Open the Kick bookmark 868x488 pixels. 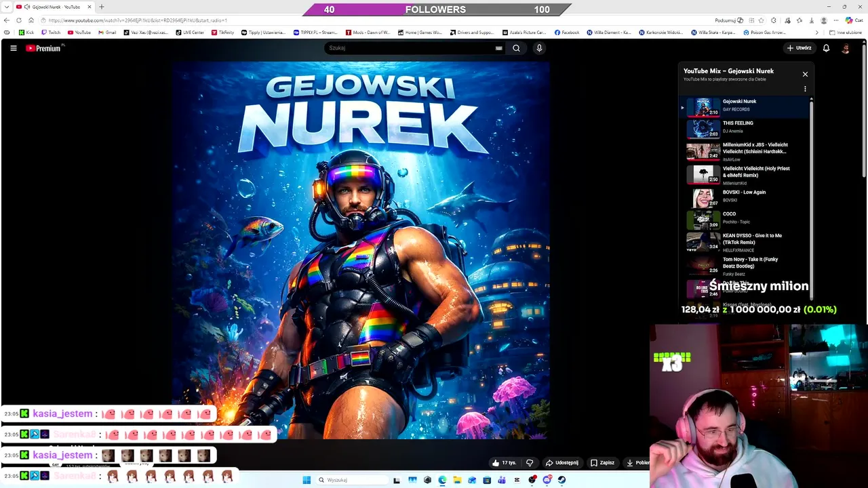coord(26,33)
